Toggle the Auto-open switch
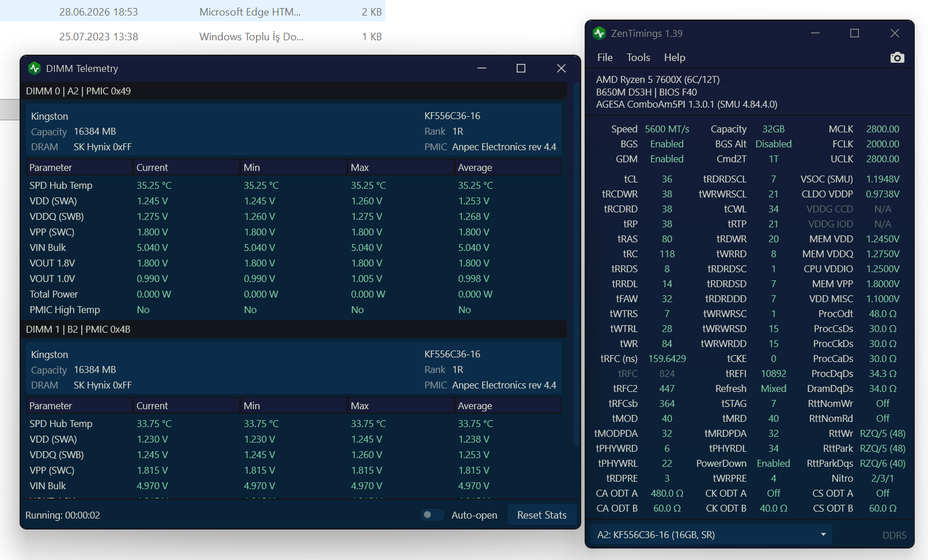Screen dimensions: 928x560 (x=432, y=515)
